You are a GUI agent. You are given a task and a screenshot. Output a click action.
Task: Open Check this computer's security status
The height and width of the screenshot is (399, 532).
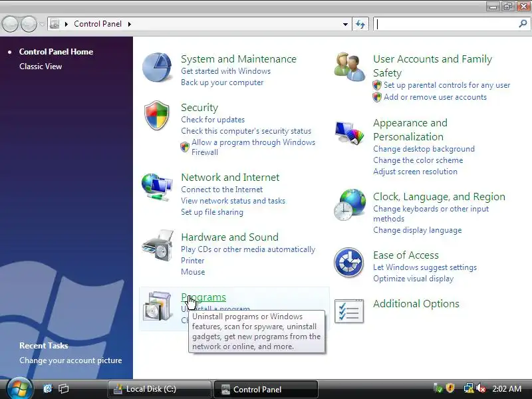pos(246,131)
